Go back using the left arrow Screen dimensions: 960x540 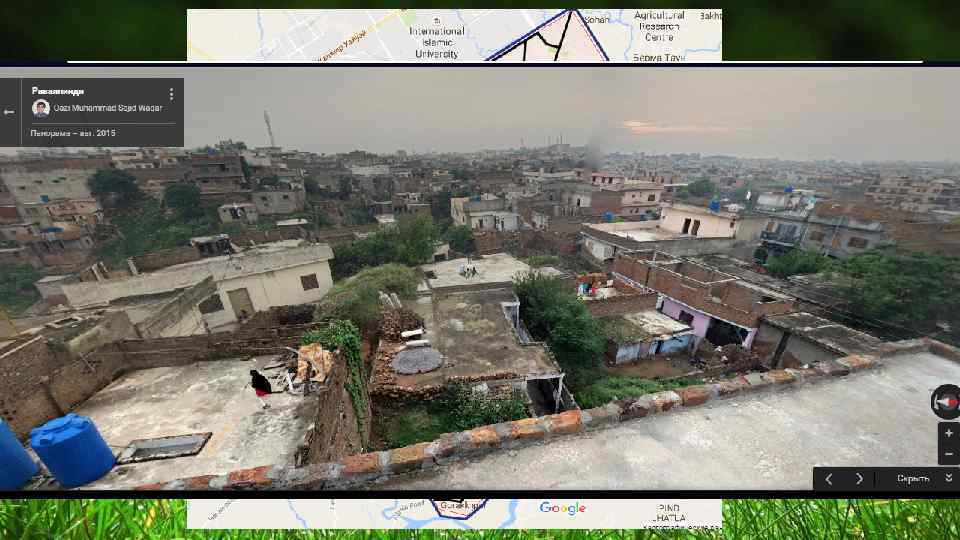9,112
